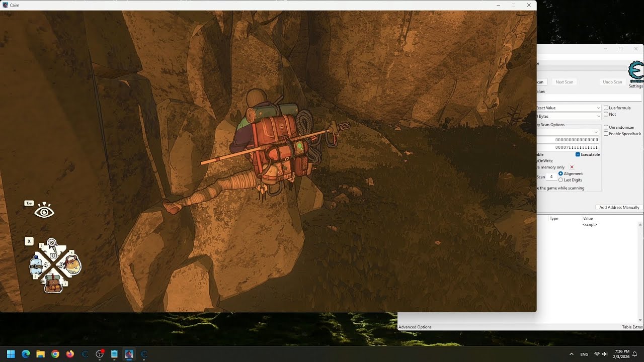Viewport: 644px width, 362px height.
Task: Click the red X save memory icon
Action: click(572, 167)
